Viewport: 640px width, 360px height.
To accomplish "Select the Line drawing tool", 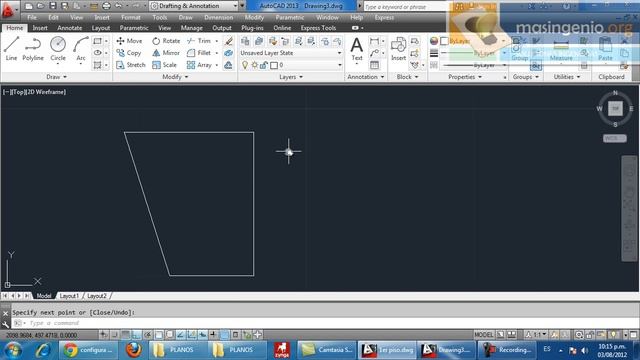I will [x=11, y=49].
